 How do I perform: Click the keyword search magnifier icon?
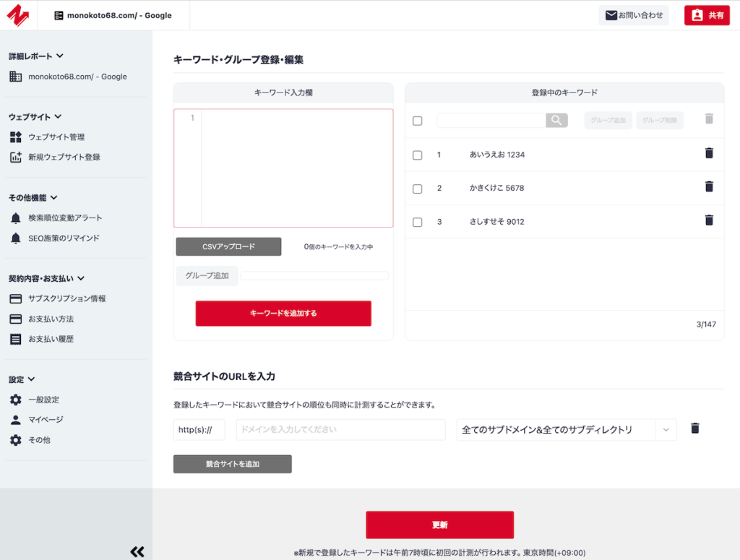click(556, 121)
